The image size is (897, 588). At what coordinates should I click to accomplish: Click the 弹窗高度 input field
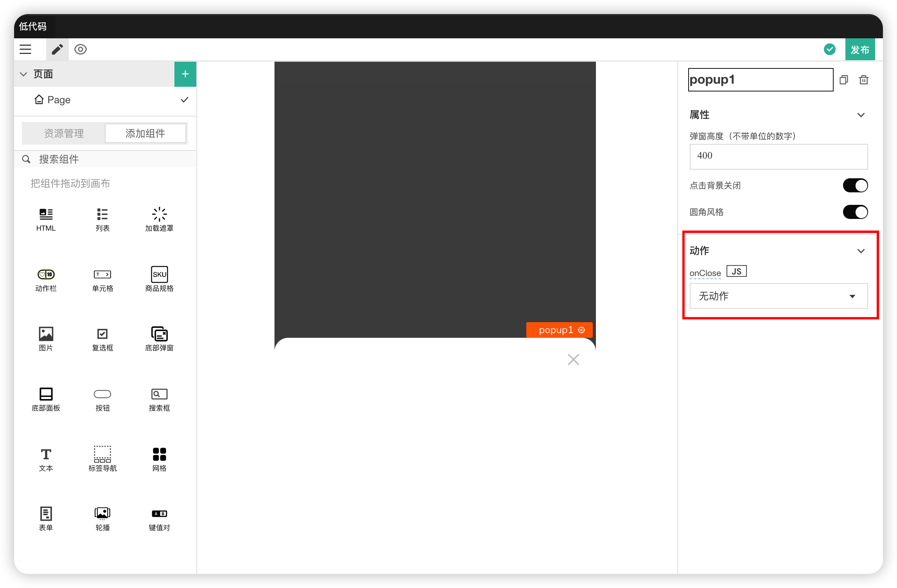(778, 156)
